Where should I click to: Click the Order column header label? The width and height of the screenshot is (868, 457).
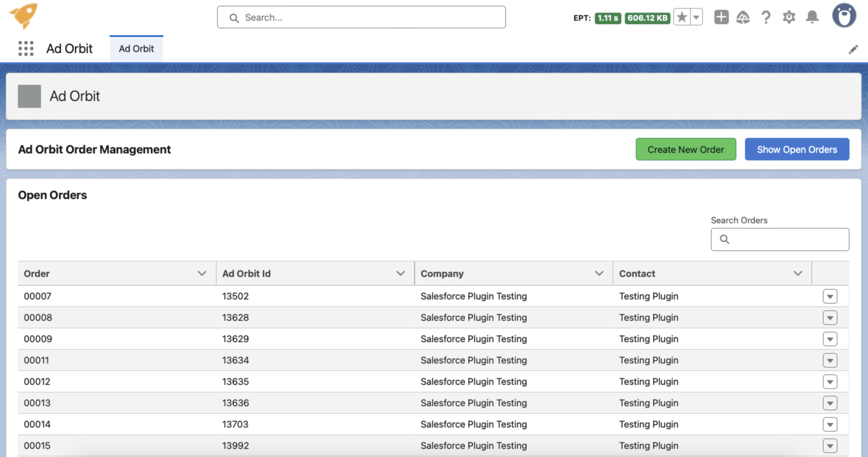(37, 273)
